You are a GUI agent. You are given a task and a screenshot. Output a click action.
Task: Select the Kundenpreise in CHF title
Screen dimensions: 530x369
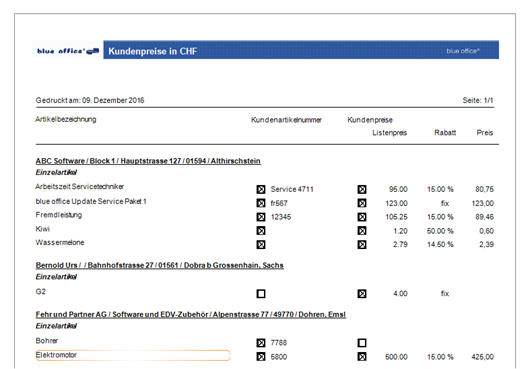[152, 51]
